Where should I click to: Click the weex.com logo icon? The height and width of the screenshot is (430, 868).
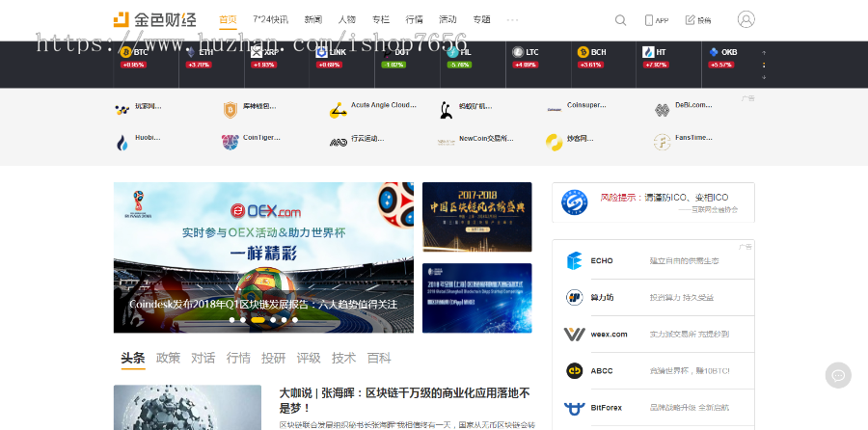click(x=574, y=335)
